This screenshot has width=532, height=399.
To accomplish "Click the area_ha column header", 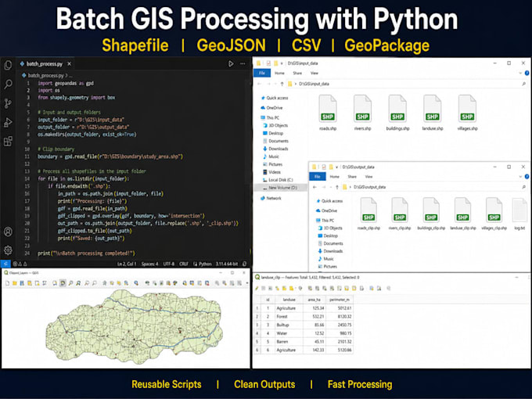I will click(x=315, y=300).
